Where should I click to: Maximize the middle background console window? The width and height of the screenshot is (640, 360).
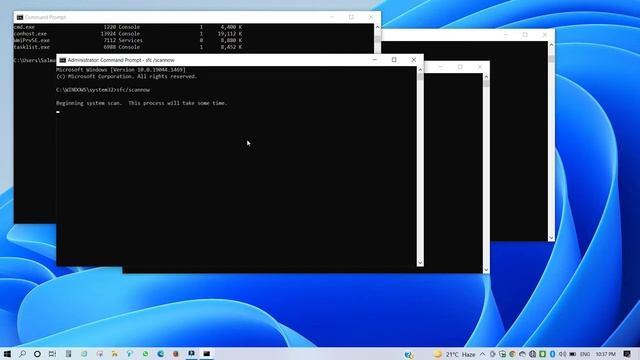point(460,67)
